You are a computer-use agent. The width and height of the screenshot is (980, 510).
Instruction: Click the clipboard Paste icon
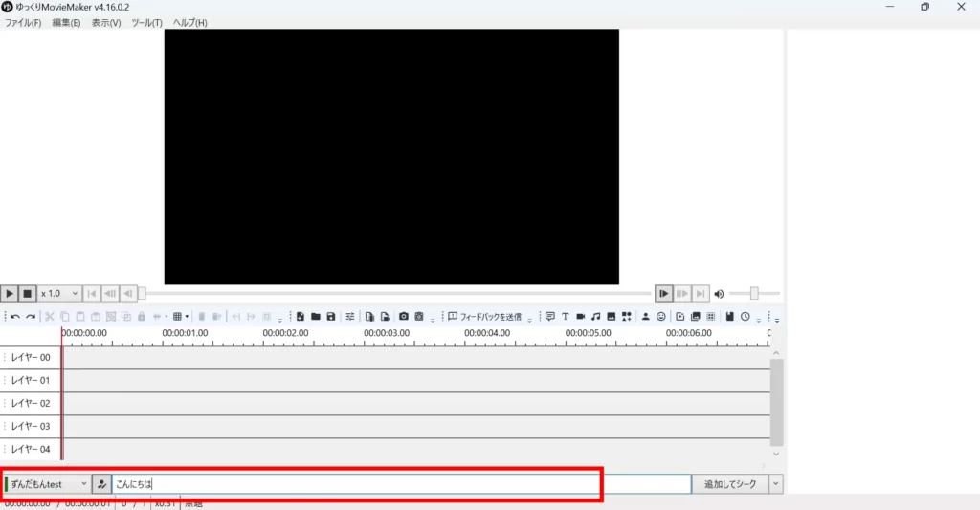(x=80, y=317)
